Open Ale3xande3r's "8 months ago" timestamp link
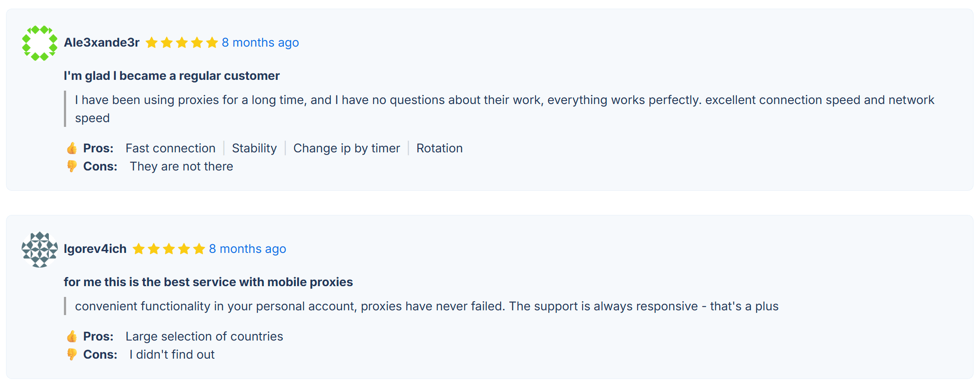Screen dimensions: 980x388 tap(260, 43)
